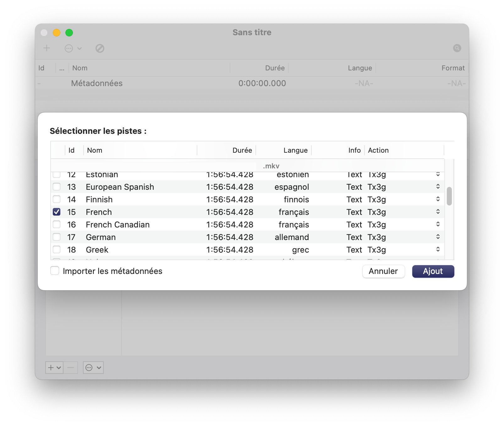Click the search magnifier icon in toolbar

point(457,48)
